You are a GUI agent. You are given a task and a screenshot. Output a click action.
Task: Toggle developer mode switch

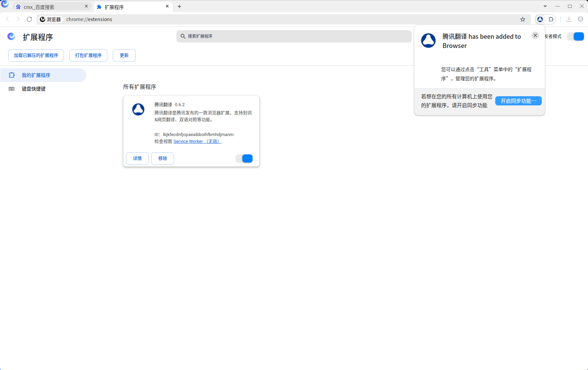[576, 36]
